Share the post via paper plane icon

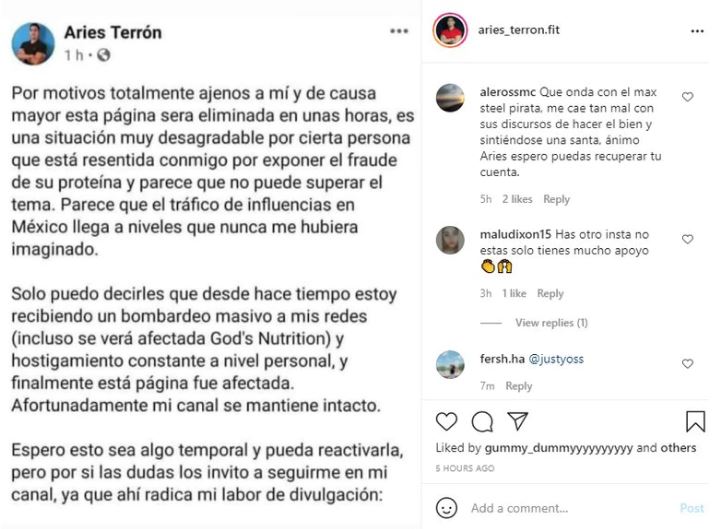click(x=517, y=421)
